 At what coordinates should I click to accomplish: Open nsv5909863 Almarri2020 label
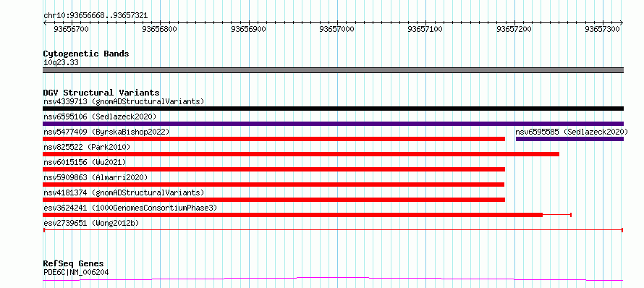click(x=96, y=177)
